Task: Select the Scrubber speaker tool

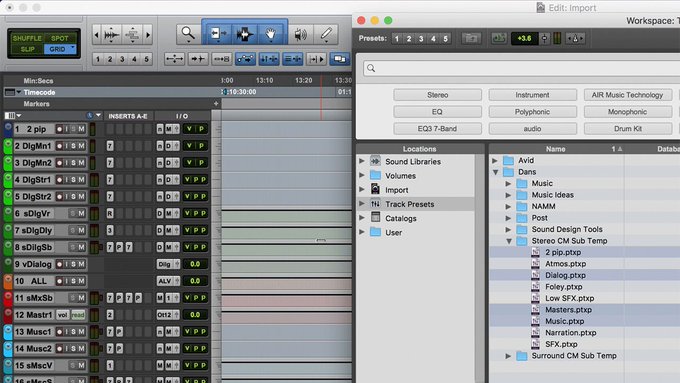Action: (301, 34)
